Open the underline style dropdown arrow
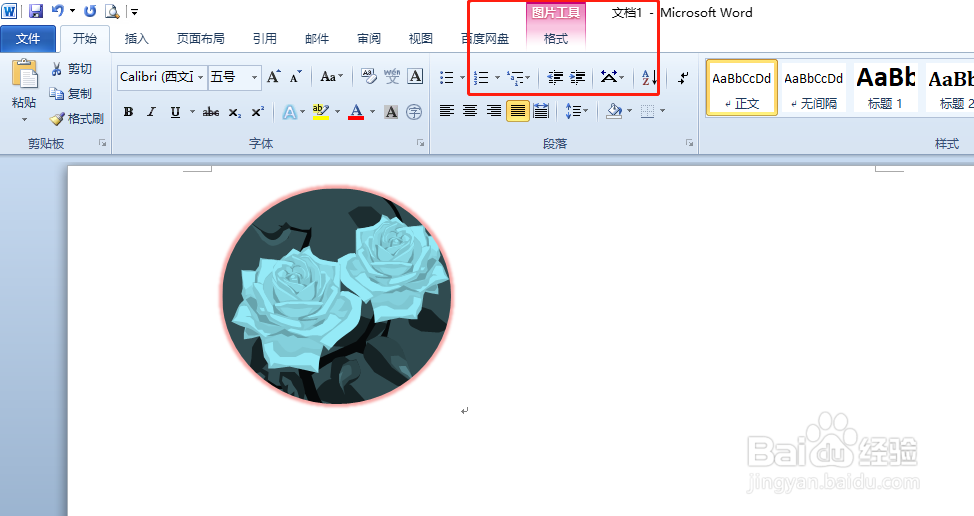Viewport: 974px width, 516px height. (192, 112)
